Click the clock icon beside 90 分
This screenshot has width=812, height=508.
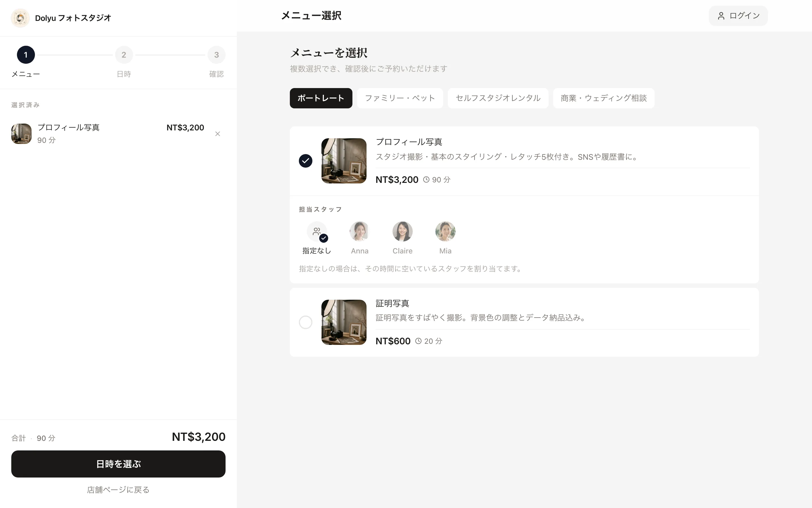point(426,180)
